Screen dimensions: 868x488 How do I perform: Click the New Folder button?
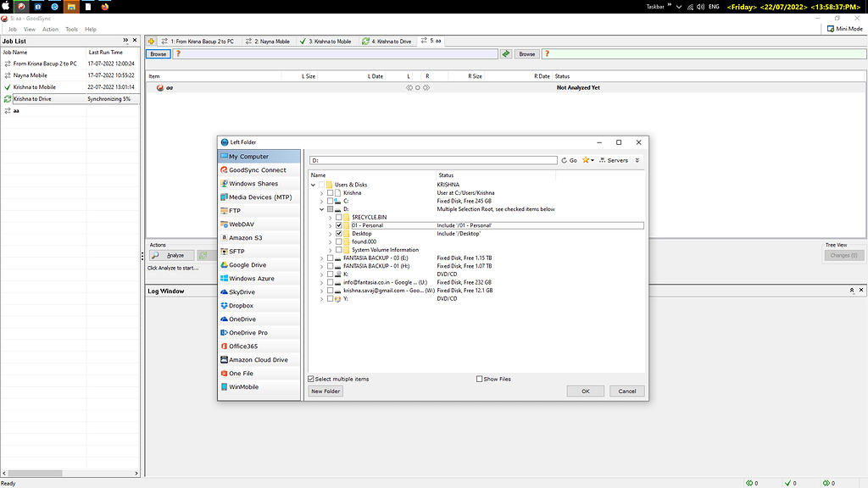[x=325, y=391]
